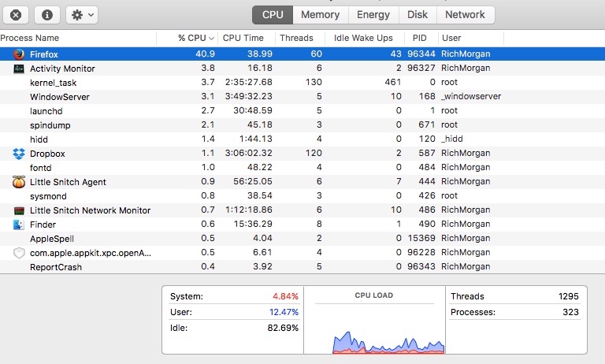Viewport: 605px width, 364px height.
Task: Sort by Threads column header
Action: tap(300, 38)
